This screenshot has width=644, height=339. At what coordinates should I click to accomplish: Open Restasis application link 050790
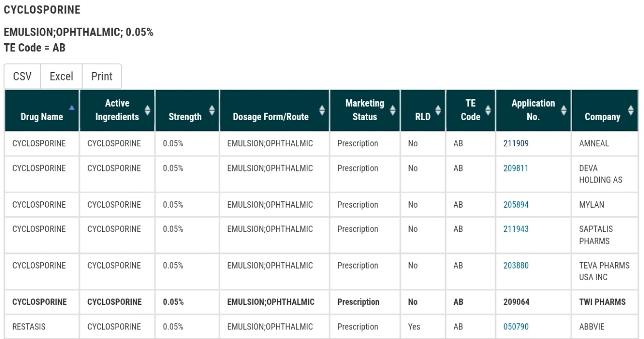point(516,327)
